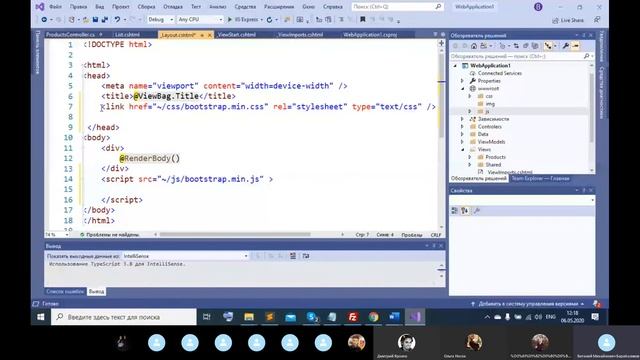
Task: Click the Save All icon in toolbar
Action: [x=104, y=20]
